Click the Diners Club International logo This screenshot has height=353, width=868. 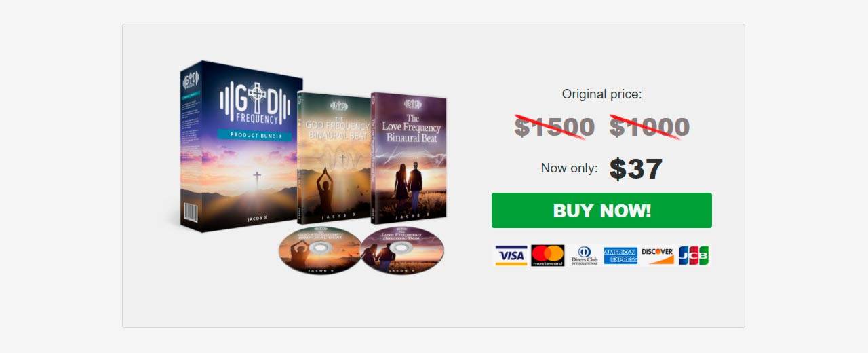(x=584, y=255)
